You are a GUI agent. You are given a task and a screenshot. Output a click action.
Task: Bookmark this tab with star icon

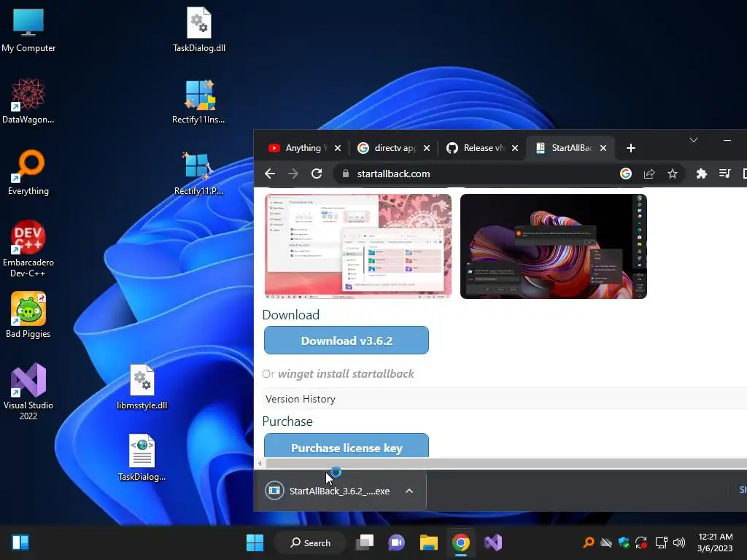click(x=672, y=174)
